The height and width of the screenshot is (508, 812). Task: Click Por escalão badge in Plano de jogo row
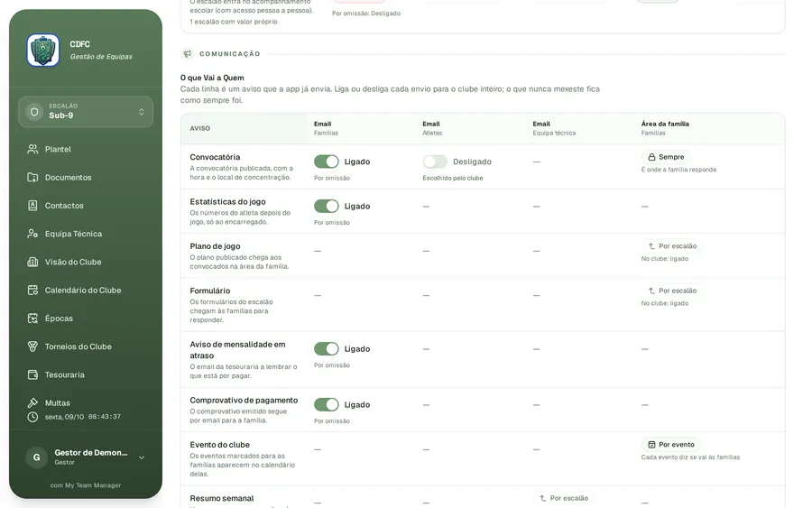(672, 246)
